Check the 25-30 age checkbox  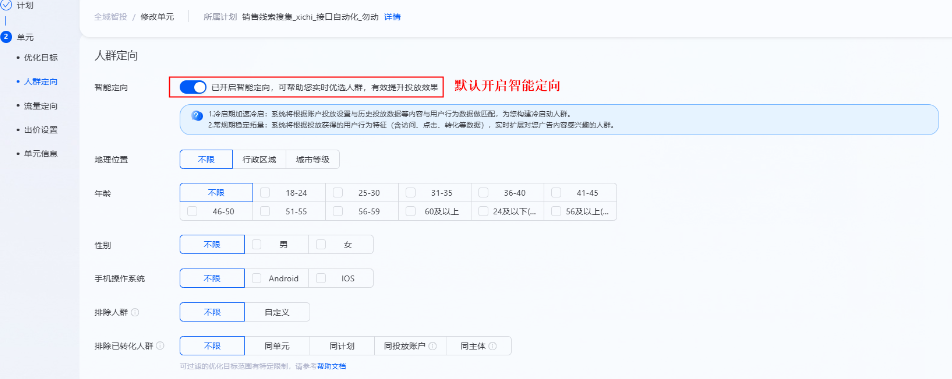(x=338, y=193)
